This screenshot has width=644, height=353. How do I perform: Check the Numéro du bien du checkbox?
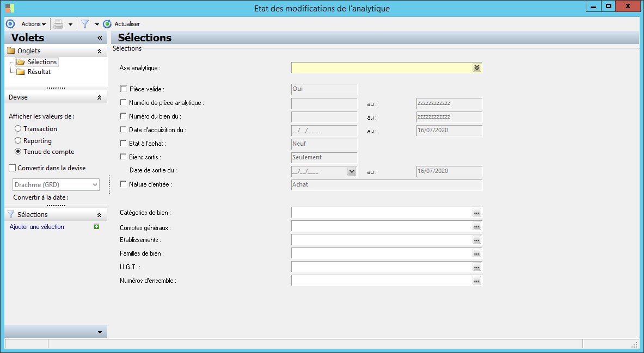coord(123,116)
